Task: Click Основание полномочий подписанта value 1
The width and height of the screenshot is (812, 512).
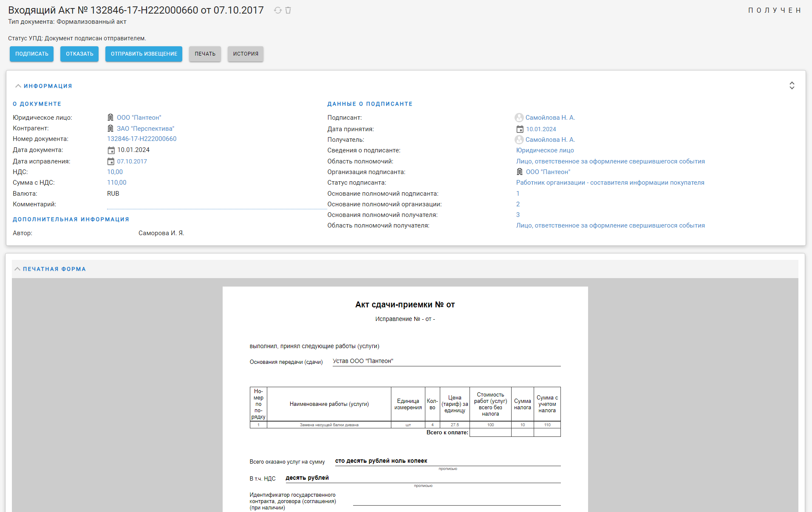Action: click(x=518, y=194)
